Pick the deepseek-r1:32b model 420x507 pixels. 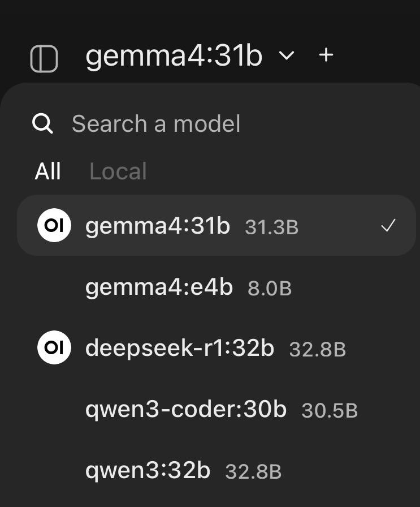click(180, 348)
